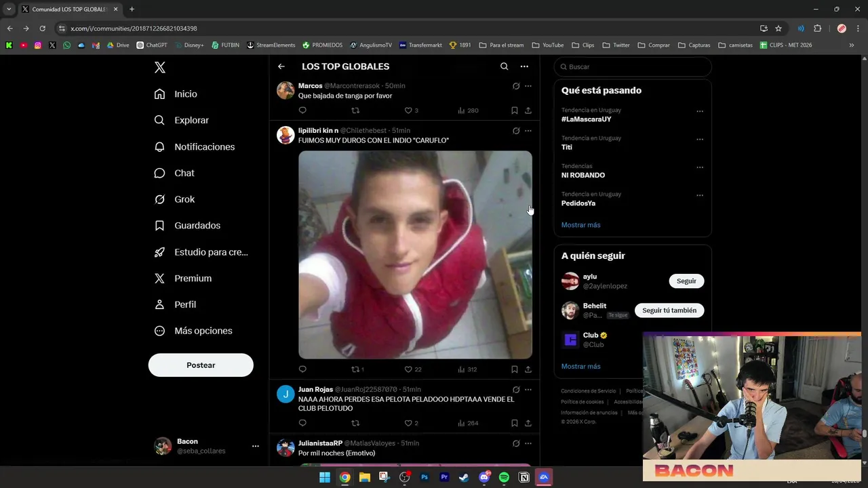
Task: Bookmark the CARUFLO post
Action: 515,369
